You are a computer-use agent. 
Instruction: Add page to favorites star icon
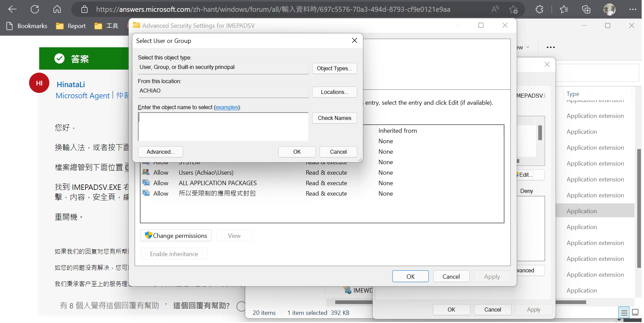[x=513, y=9]
